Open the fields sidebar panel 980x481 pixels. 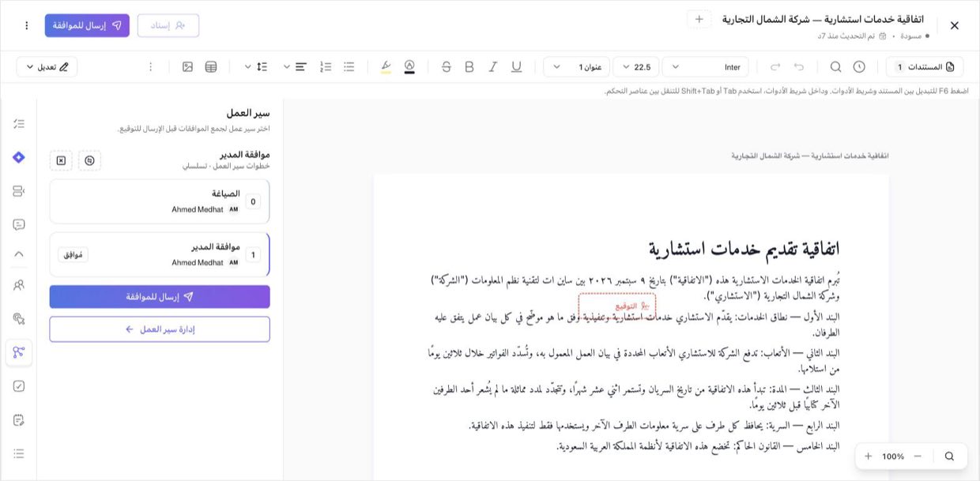[x=19, y=191]
